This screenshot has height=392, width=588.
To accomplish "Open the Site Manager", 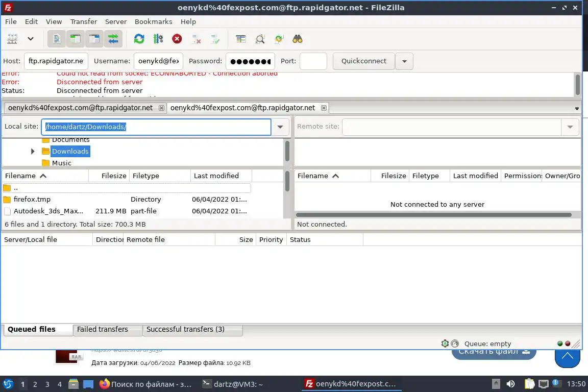I will [12, 39].
